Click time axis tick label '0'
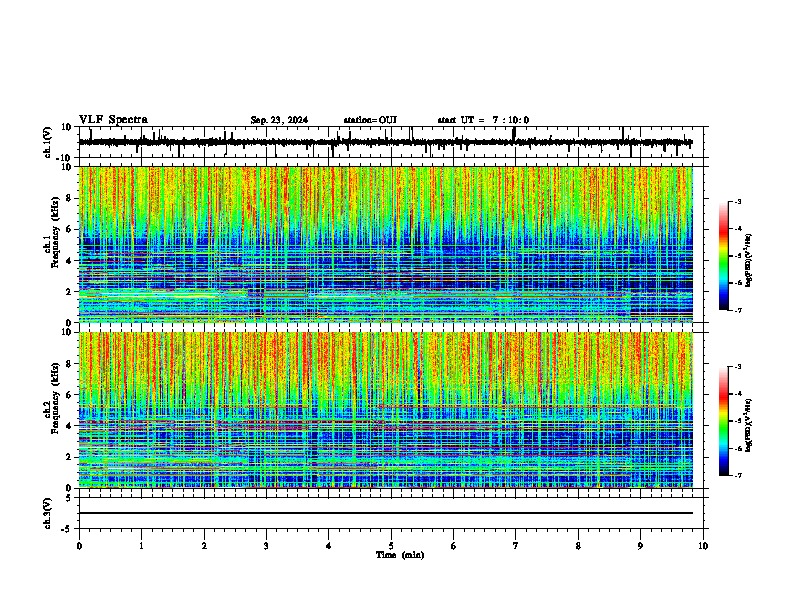Image resolution: width=792 pixels, height=612 pixels. [79, 546]
